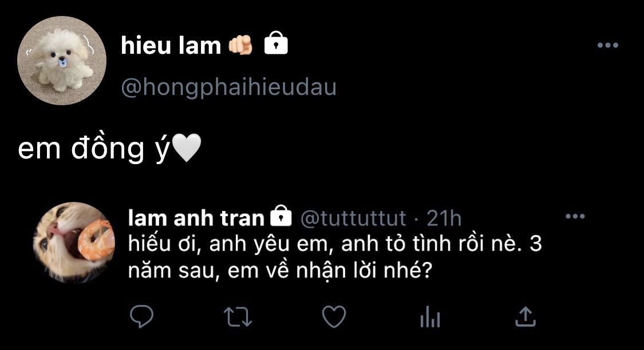
Task: Go to the @tuttuttut handle
Action: tap(353, 218)
